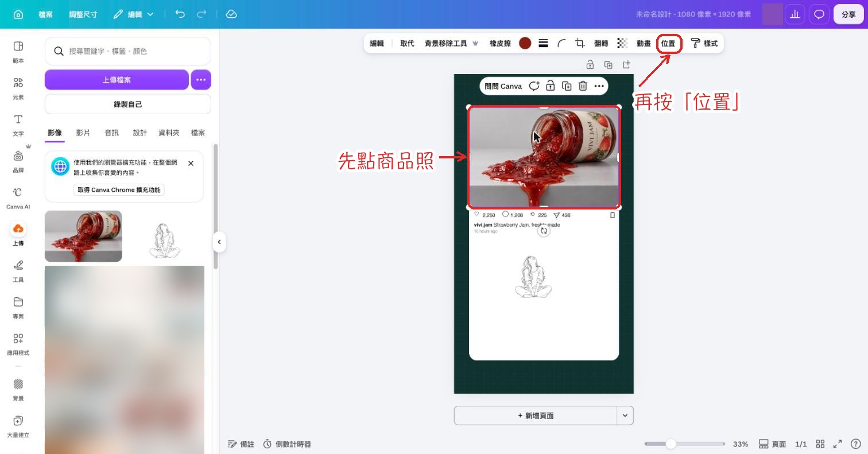868x454 pixels.
Task: Go to Canva home icon
Action: [x=18, y=14]
